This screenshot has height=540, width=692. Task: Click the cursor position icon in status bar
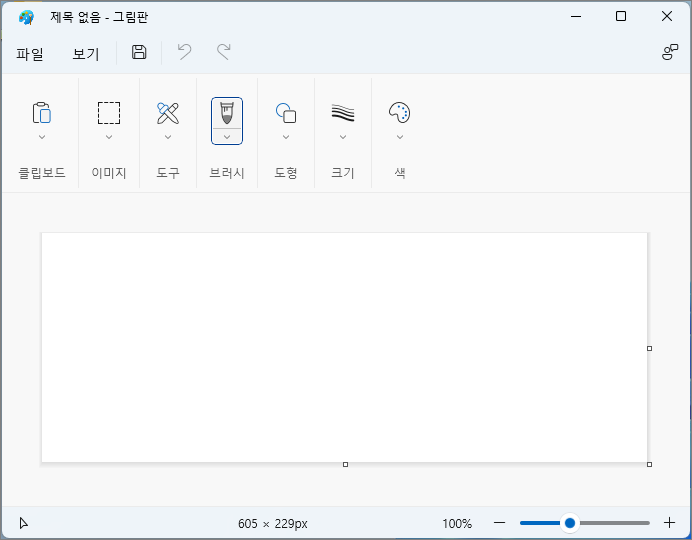24,523
